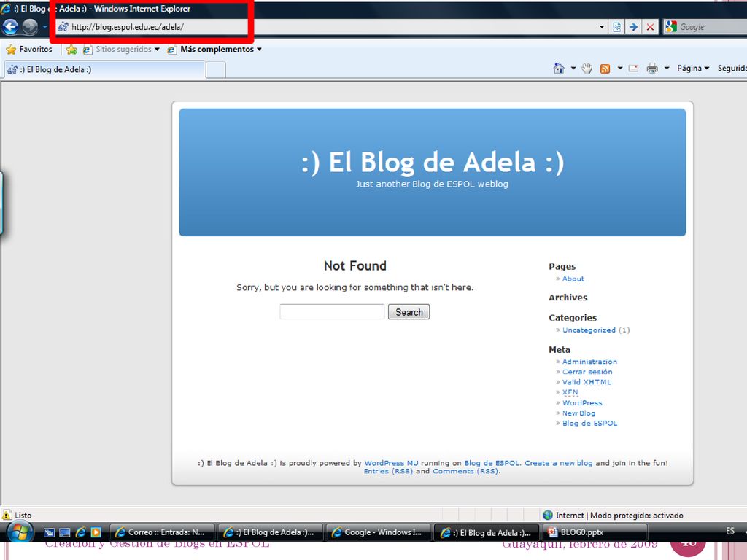This screenshot has height=560, width=747.
Task: Switch to BLOG0.pptx taskbar window
Action: [x=595, y=532]
